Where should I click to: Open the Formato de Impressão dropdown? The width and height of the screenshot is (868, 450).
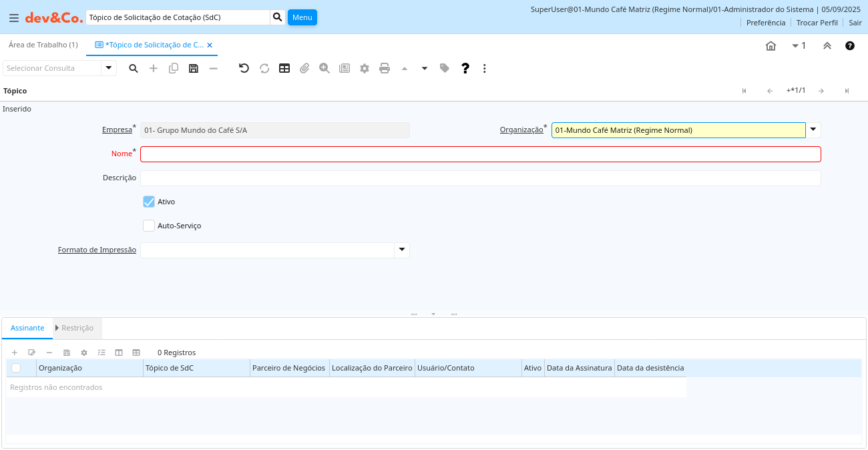402,250
